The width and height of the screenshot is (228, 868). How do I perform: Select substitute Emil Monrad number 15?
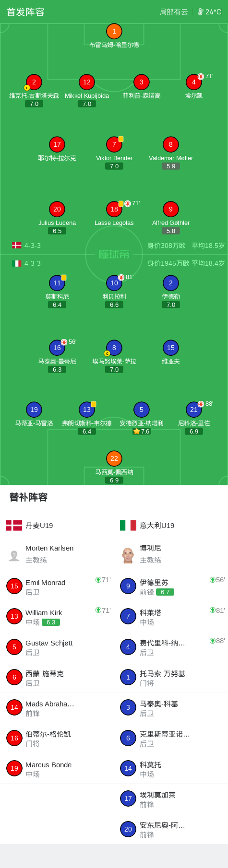click(57, 586)
